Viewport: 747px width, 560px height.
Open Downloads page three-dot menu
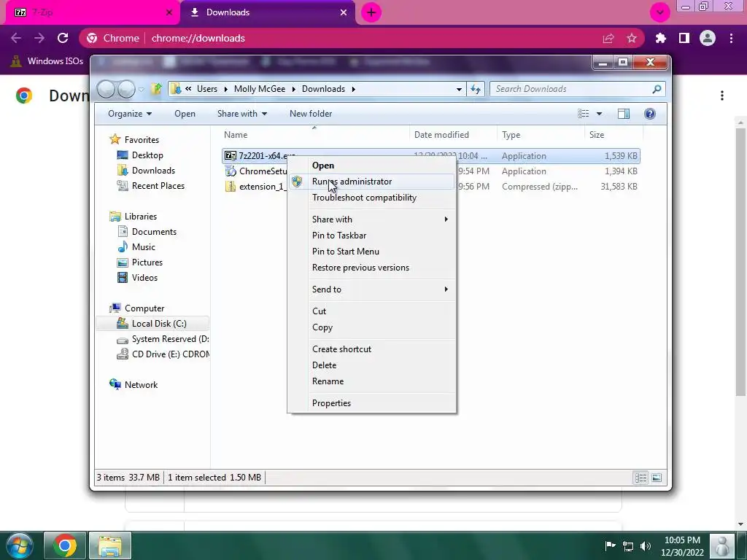[x=722, y=96]
